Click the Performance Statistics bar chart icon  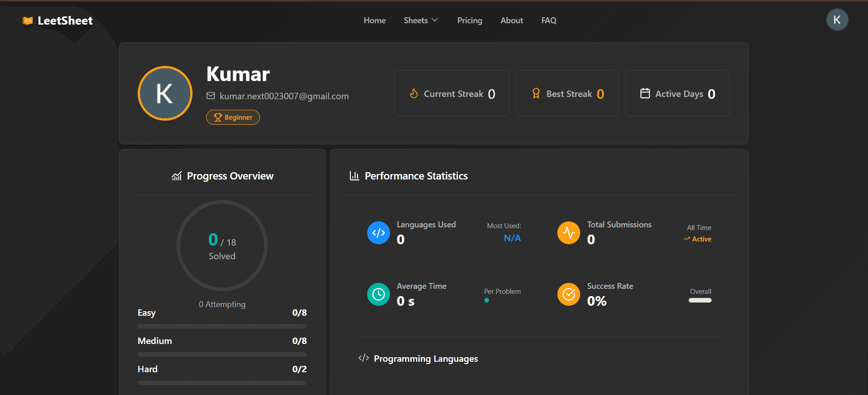[354, 175]
